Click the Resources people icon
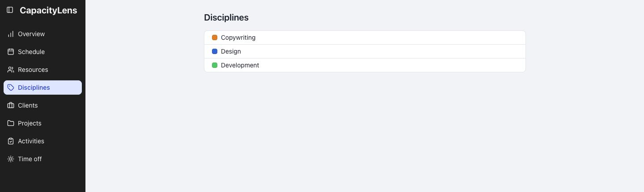The height and width of the screenshot is (192, 644). [11, 70]
